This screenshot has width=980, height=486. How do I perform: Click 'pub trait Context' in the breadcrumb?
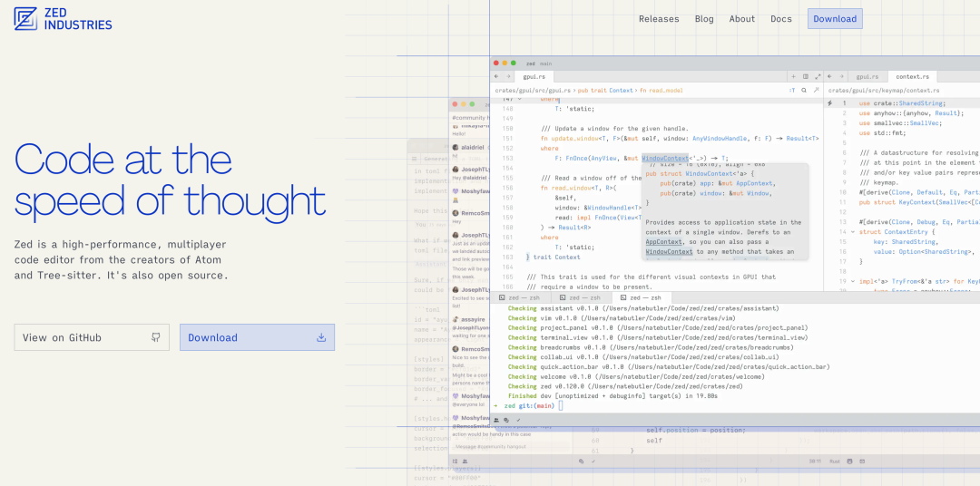tap(605, 91)
